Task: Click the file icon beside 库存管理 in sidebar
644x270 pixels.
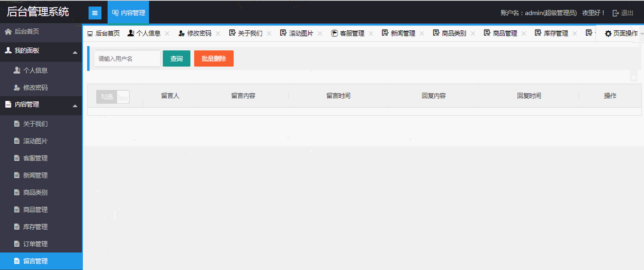Action: (16, 227)
